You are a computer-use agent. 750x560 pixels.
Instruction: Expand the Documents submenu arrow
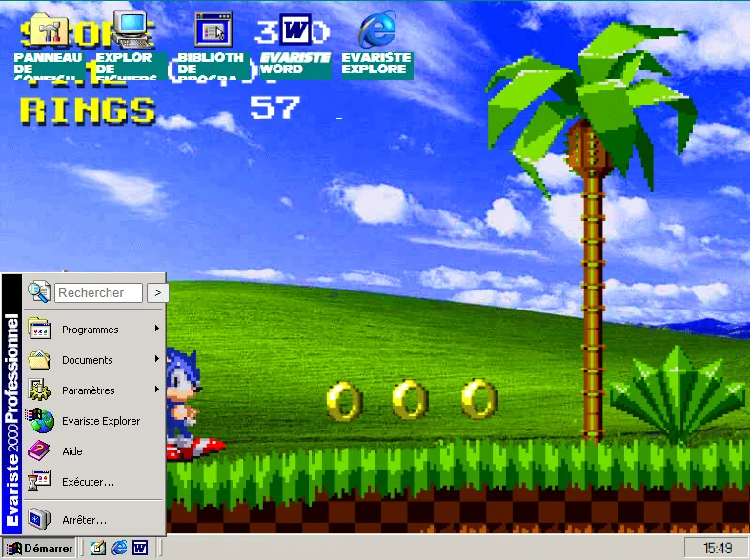point(157,359)
